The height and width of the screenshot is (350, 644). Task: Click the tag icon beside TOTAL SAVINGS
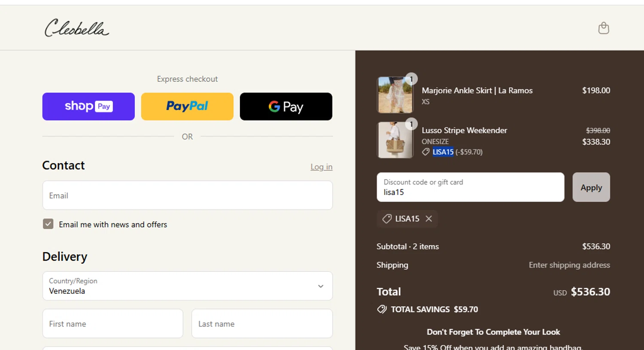pyautogui.click(x=382, y=309)
